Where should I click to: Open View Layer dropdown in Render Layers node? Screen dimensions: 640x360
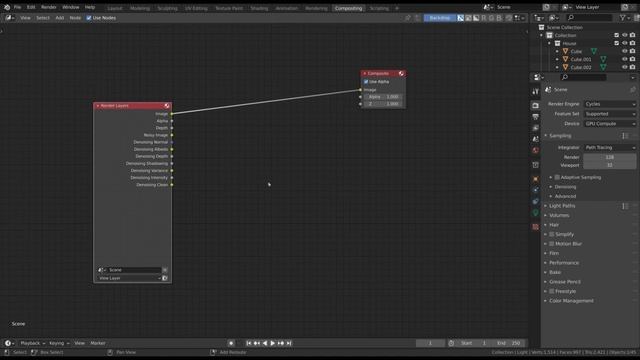pyautogui.click(x=129, y=278)
